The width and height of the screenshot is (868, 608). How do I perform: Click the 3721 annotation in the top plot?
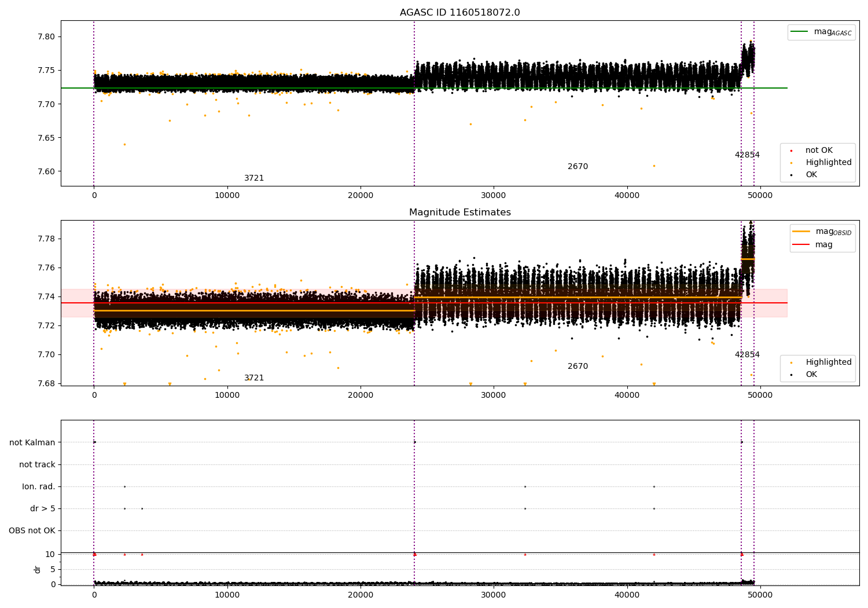coord(254,178)
